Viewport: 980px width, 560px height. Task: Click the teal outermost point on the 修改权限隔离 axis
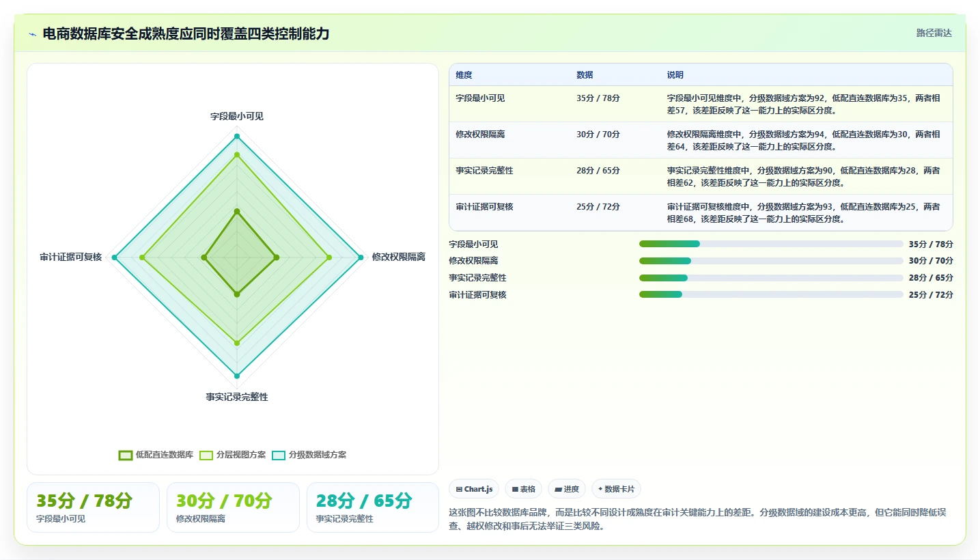click(x=361, y=257)
